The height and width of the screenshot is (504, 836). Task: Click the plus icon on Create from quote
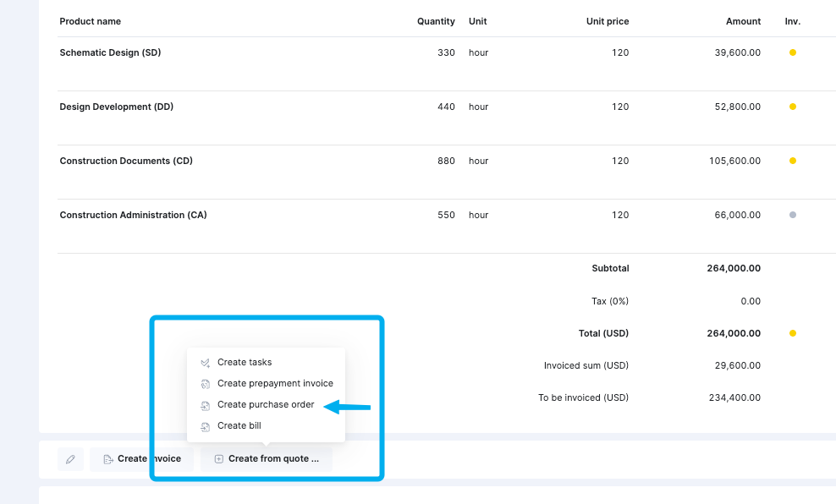point(218,458)
